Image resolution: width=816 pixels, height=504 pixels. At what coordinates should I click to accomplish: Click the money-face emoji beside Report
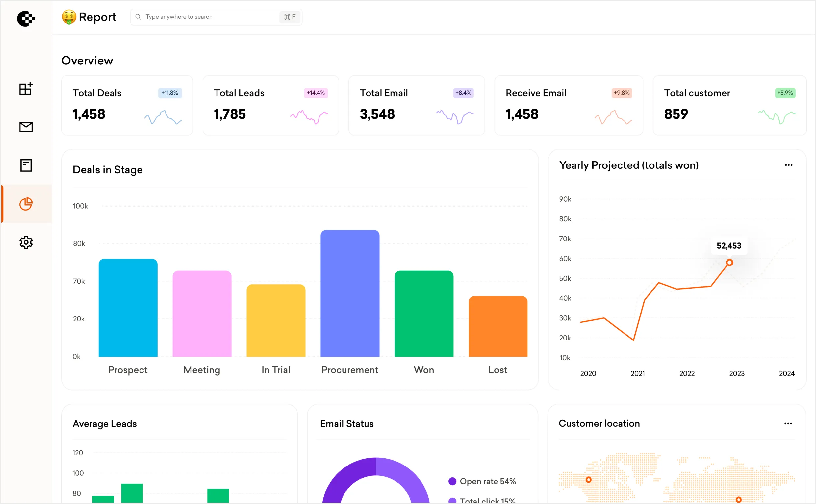(69, 17)
